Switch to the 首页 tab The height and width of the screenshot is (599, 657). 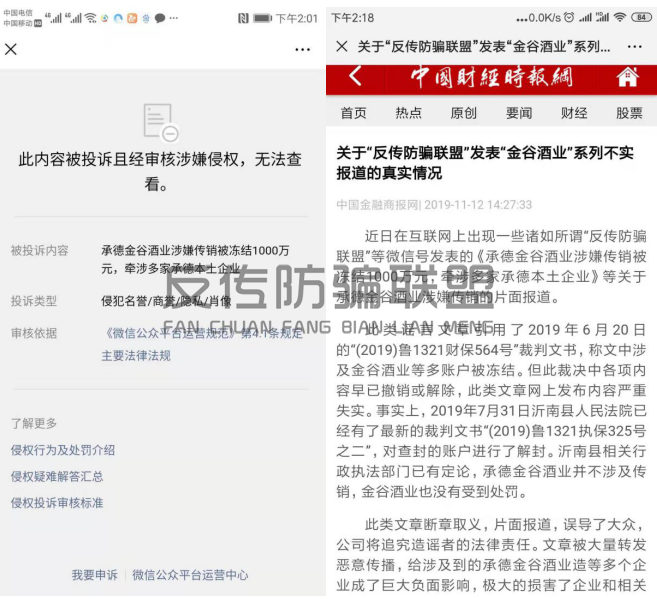point(353,113)
